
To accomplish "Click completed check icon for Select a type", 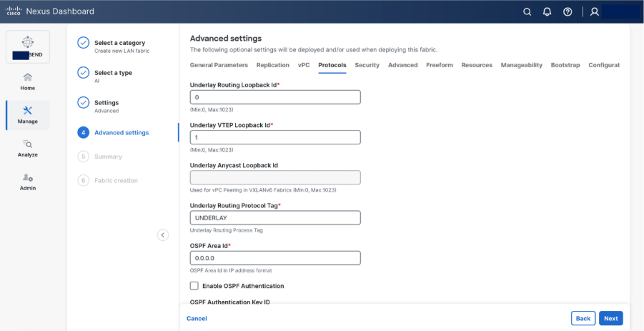I will 84,73.
